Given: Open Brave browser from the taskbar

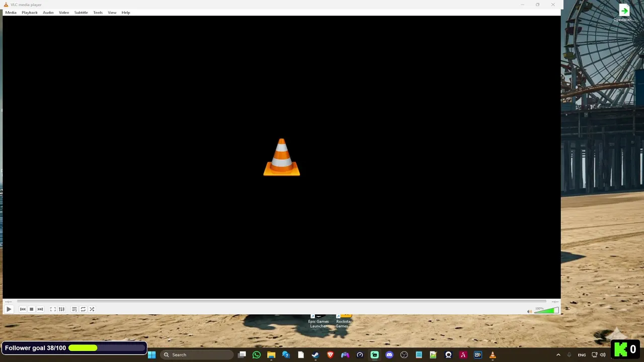Looking at the screenshot, I should point(330,355).
